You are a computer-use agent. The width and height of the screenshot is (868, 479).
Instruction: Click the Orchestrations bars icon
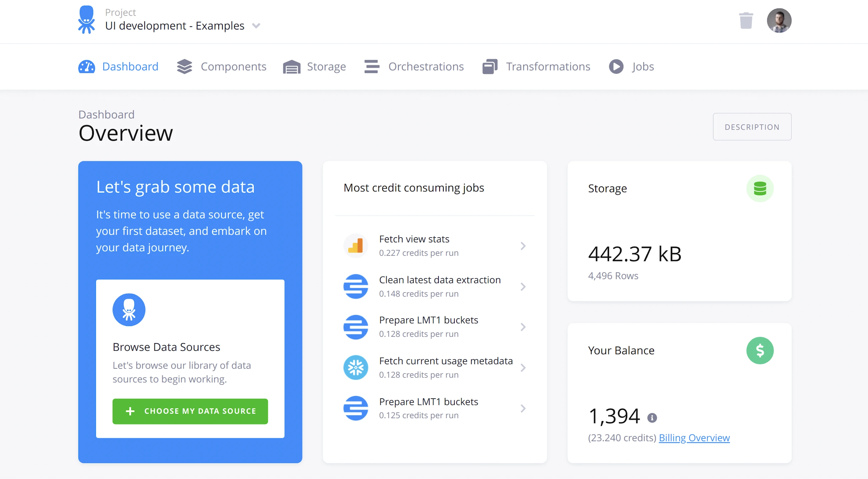pyautogui.click(x=372, y=67)
